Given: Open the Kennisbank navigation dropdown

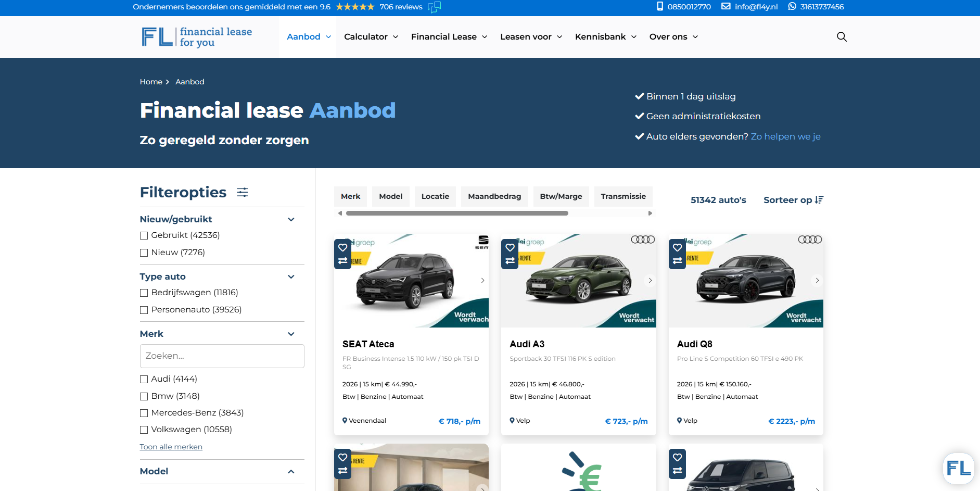Looking at the screenshot, I should click(605, 36).
